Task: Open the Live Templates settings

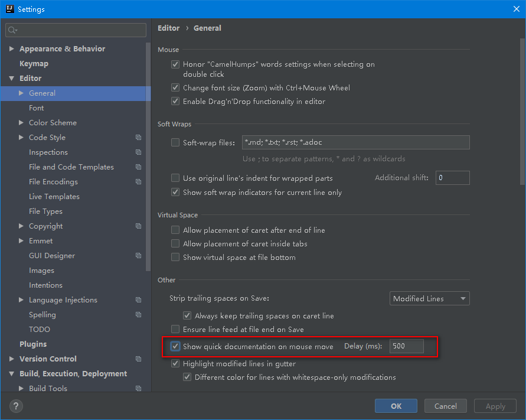Action: click(54, 196)
